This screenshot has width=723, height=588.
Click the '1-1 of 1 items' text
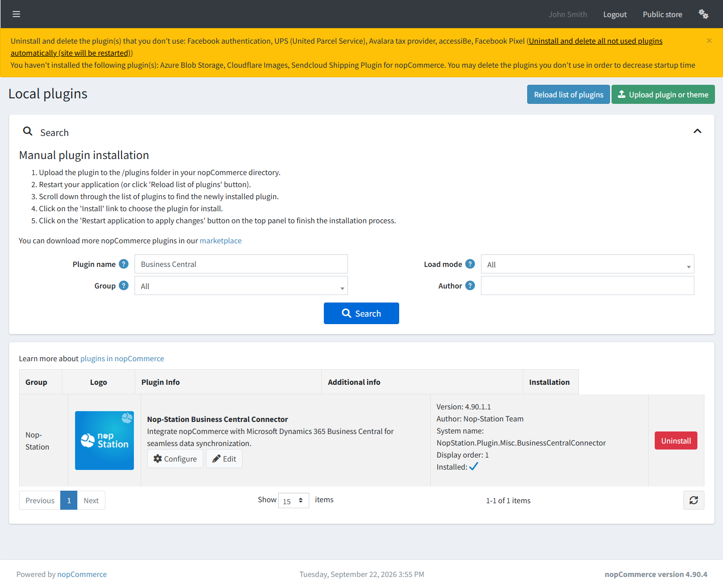point(508,501)
